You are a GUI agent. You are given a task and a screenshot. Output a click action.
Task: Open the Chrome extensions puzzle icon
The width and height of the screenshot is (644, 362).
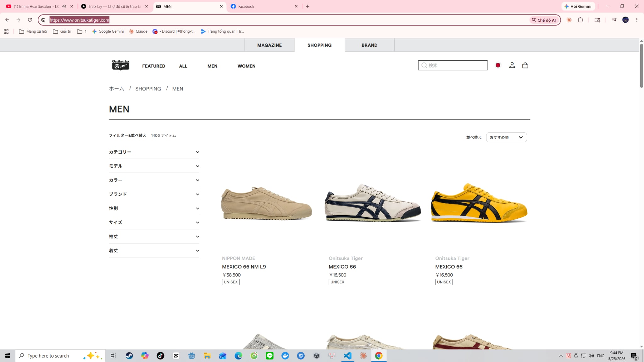pyautogui.click(x=580, y=20)
